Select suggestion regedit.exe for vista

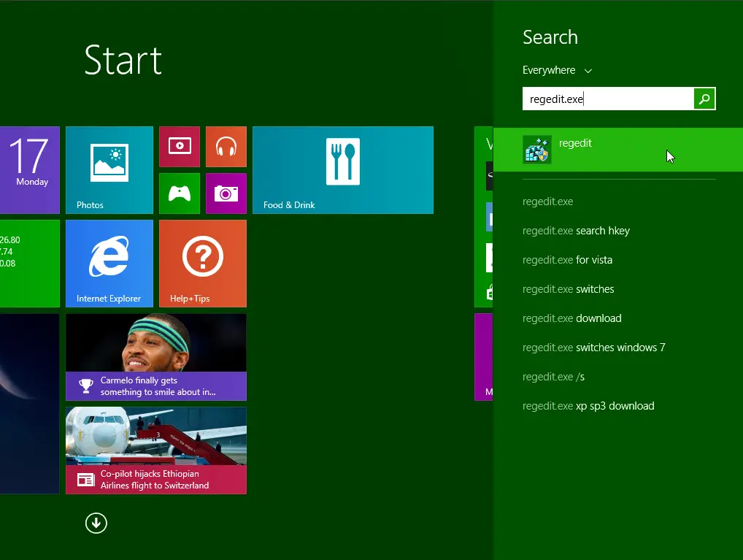click(567, 260)
